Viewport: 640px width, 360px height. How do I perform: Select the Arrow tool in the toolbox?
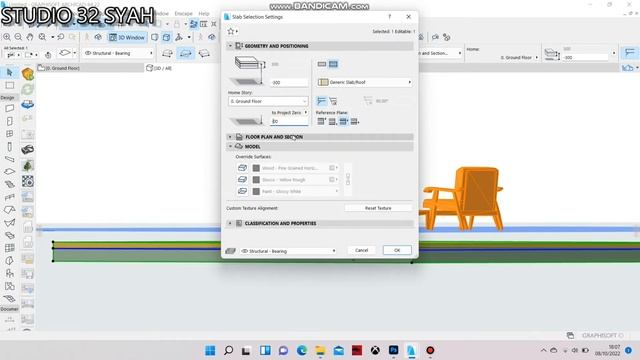point(9,72)
